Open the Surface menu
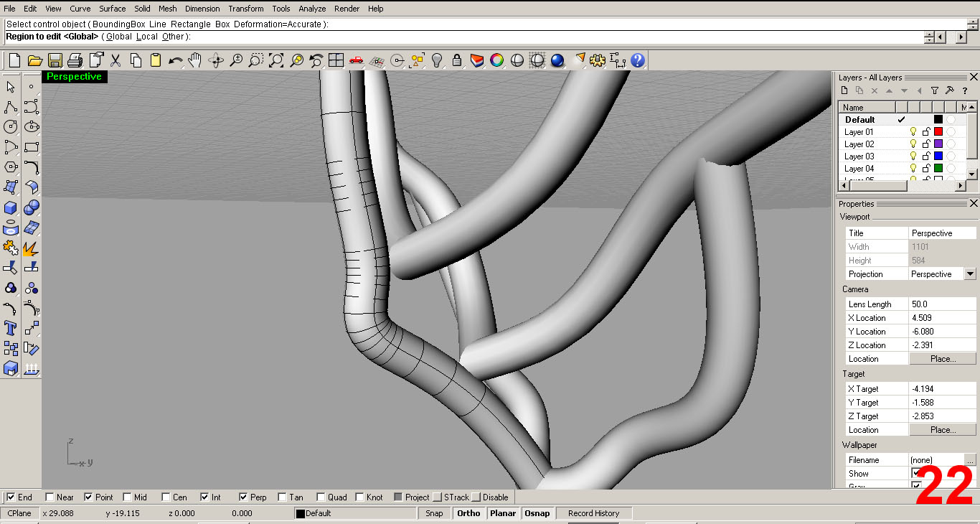Image resolution: width=980 pixels, height=524 pixels. tap(112, 9)
